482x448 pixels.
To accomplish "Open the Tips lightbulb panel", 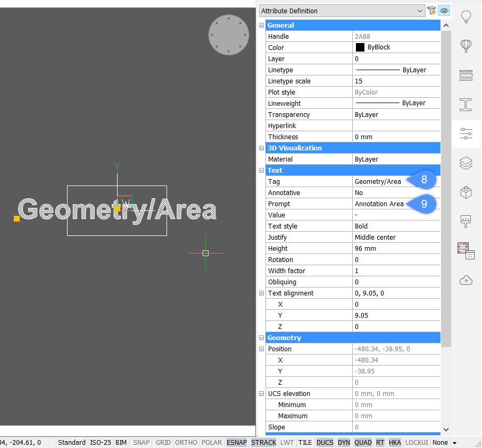I will point(466,17).
